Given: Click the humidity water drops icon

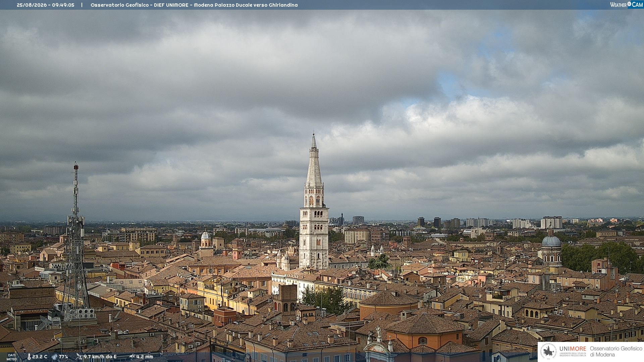Looking at the screenshot, I should click(x=54, y=357).
